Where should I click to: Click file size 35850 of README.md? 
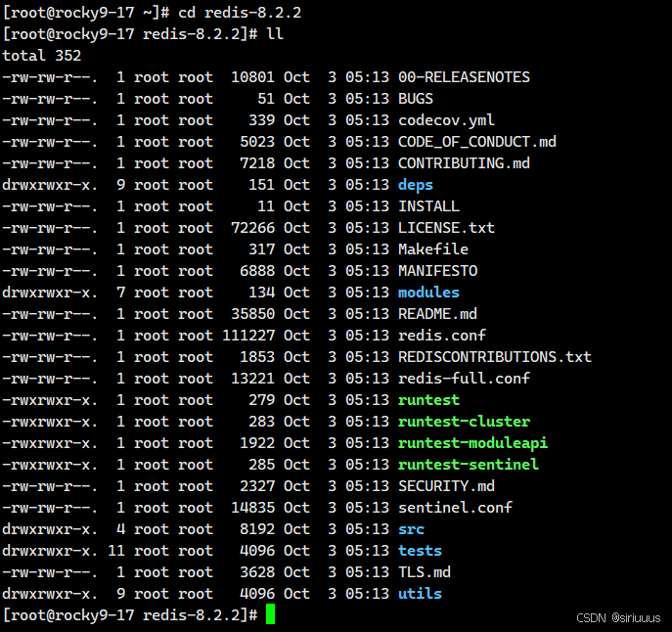tap(253, 314)
